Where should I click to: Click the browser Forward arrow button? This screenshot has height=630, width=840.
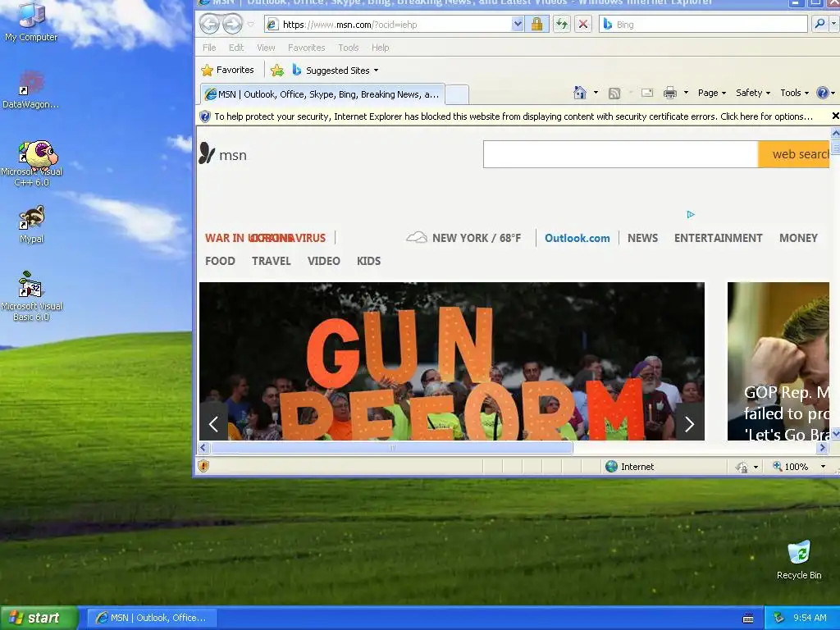[232, 24]
